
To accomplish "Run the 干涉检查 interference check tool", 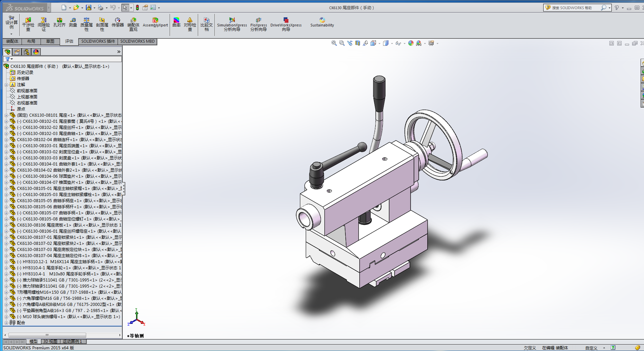I will click(x=28, y=24).
